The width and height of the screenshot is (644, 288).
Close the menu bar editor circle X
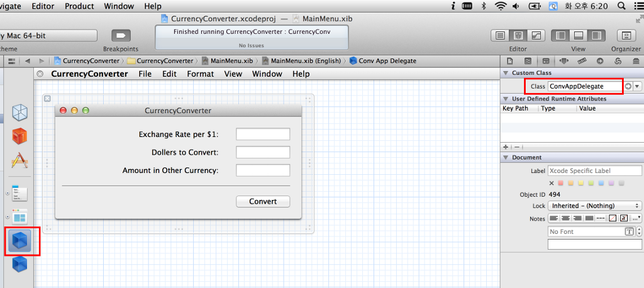(40, 74)
